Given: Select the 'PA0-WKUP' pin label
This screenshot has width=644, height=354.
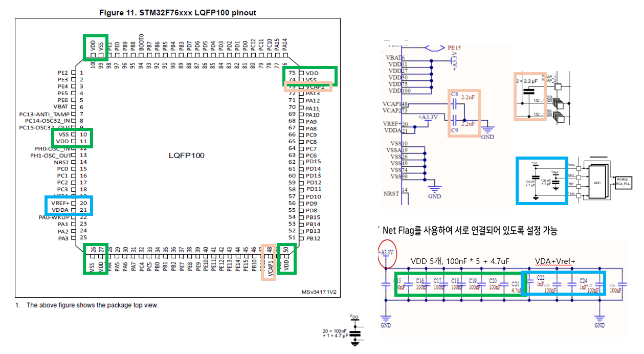Looking at the screenshot, I should point(53,217).
